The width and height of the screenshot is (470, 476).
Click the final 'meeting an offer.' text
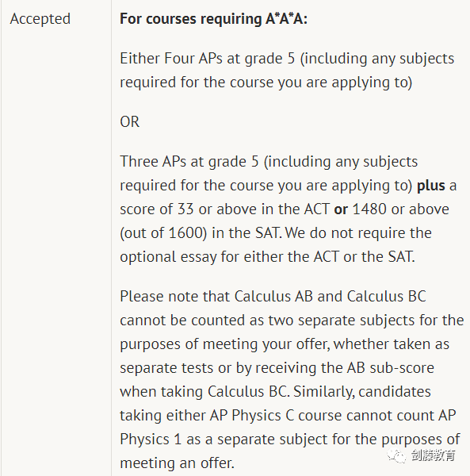(177, 463)
